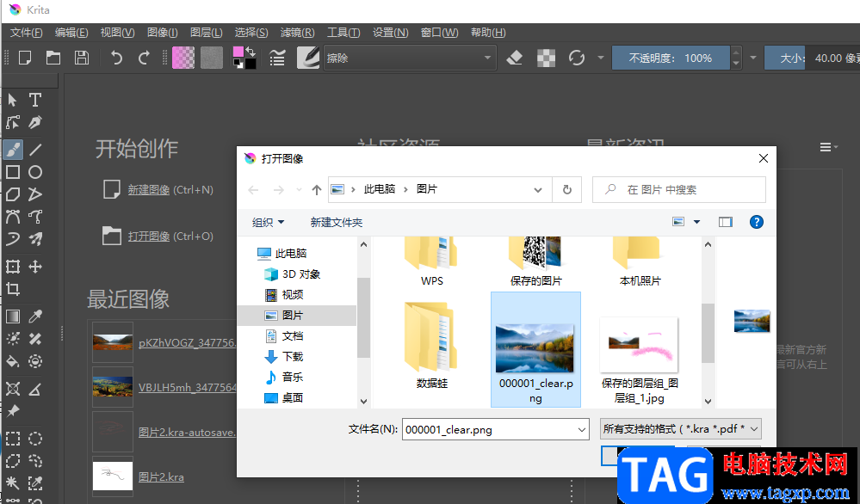Select the Dynamic Brush tool
The image size is (860, 504).
[x=13, y=239]
